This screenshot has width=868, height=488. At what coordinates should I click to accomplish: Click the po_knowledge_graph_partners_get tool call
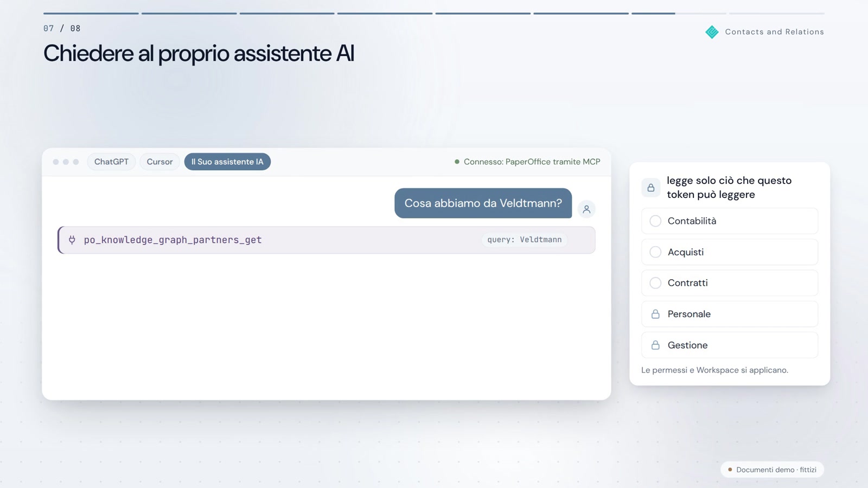[x=326, y=240]
